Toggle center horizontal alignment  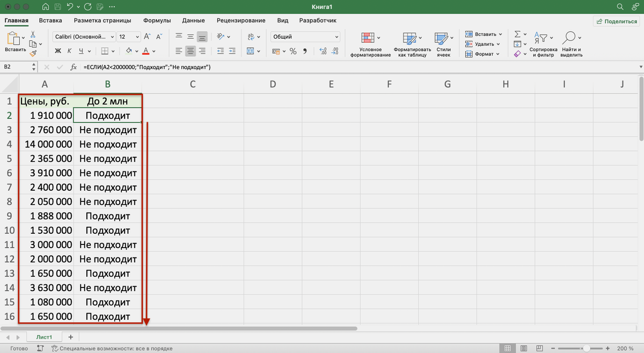(191, 51)
